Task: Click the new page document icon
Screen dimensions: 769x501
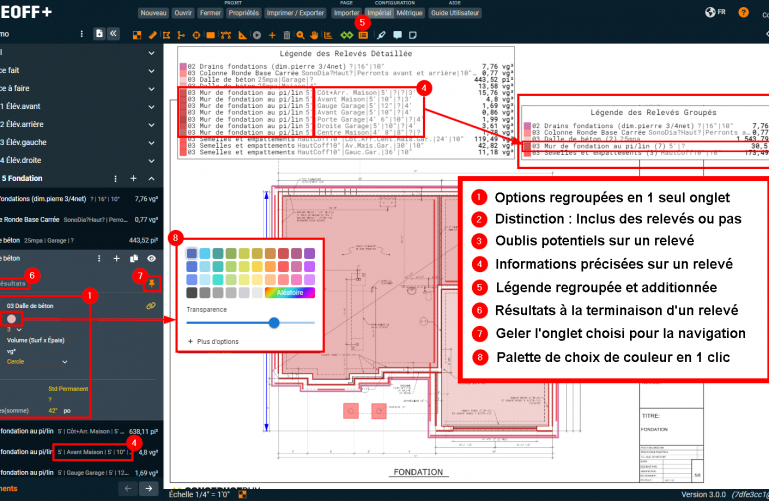Action: point(100,34)
